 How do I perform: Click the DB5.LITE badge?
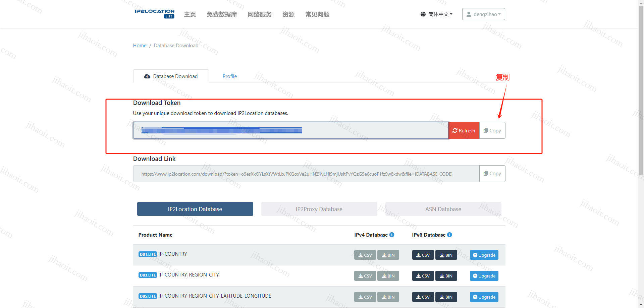148,296
